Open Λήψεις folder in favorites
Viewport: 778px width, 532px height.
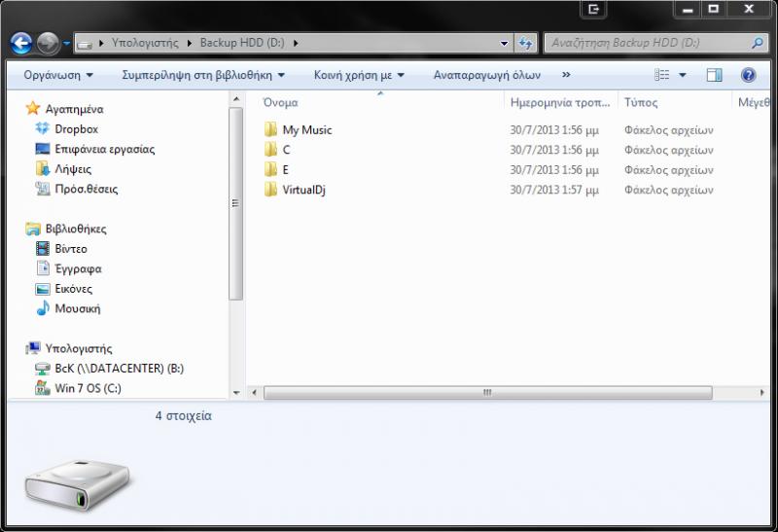(x=73, y=168)
